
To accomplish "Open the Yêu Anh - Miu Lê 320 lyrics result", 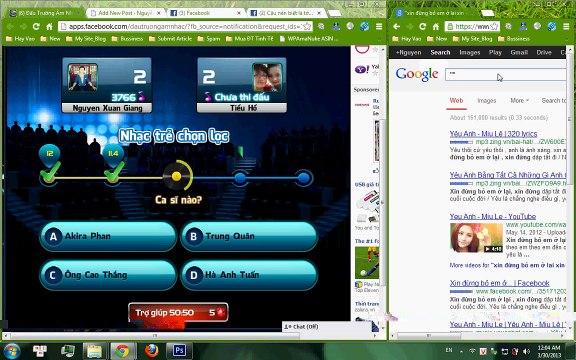I will [493, 134].
